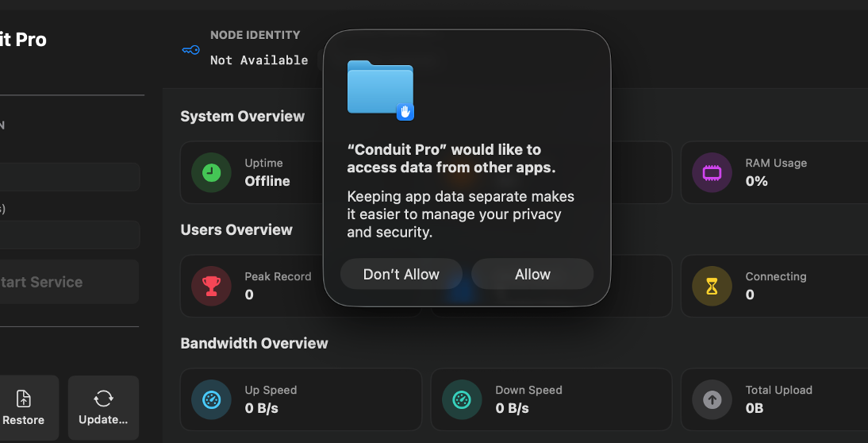Click the System Overview heading
Viewport: 868px width, 443px height.
pyautogui.click(x=242, y=116)
